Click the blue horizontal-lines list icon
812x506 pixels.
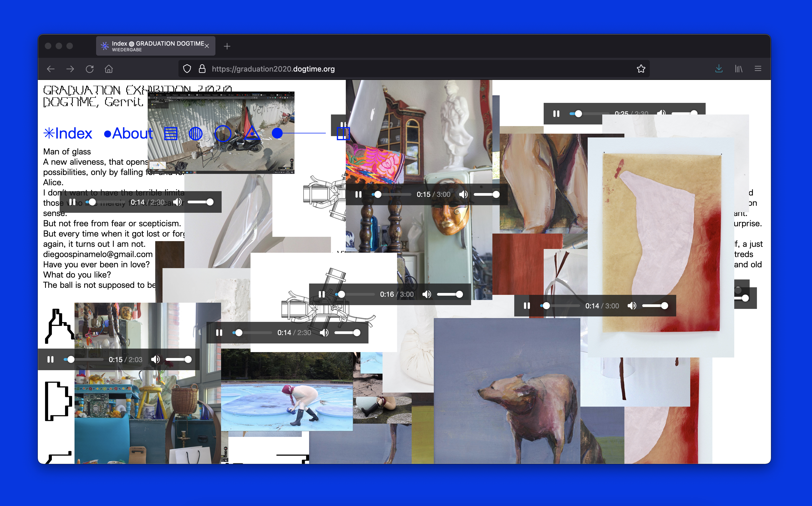coord(171,134)
